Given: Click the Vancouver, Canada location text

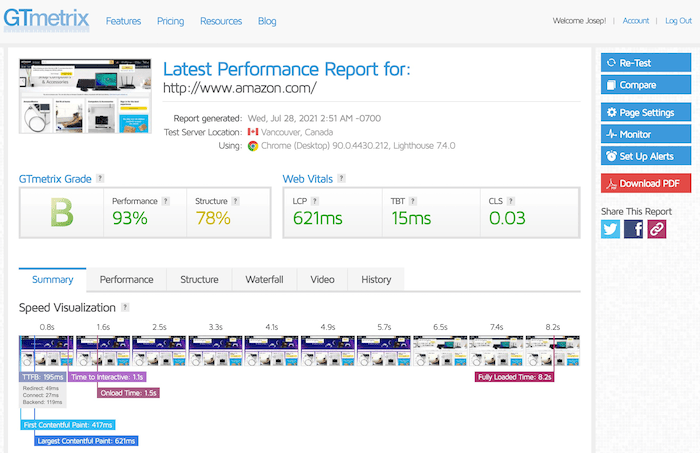Looking at the screenshot, I should point(297,132).
